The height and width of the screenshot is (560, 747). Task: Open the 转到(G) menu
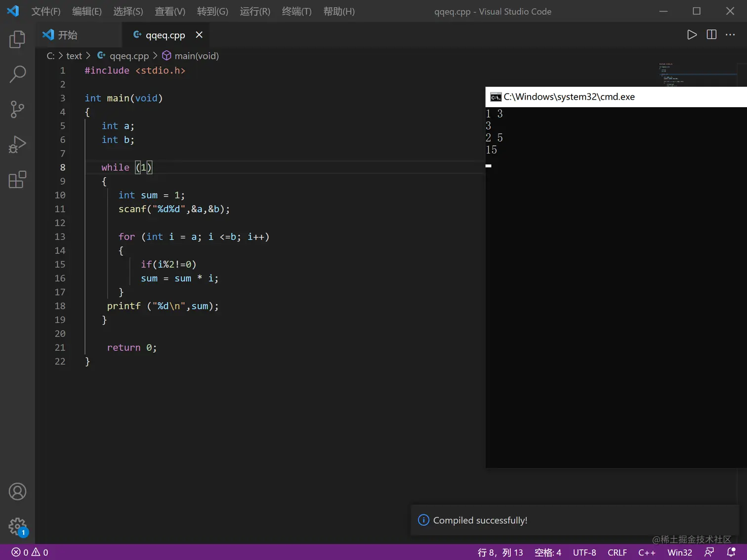pos(212,11)
